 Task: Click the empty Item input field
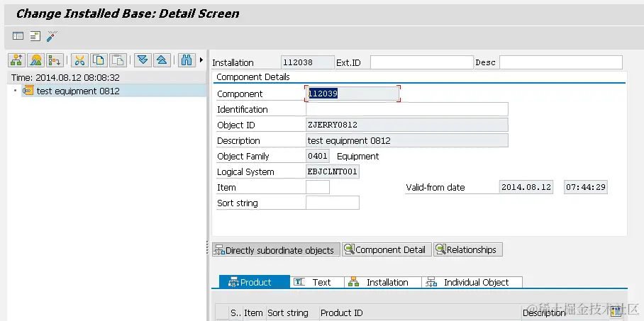[318, 187]
